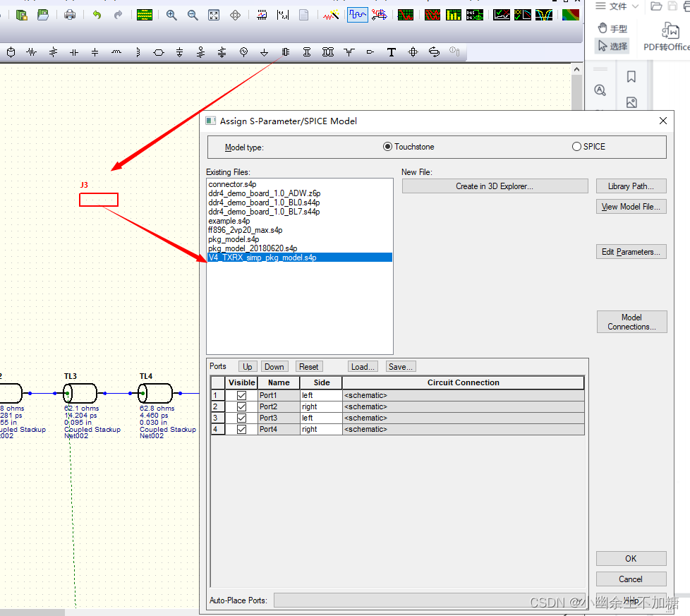
Task: Click the redo arrow icon
Action: [118, 15]
